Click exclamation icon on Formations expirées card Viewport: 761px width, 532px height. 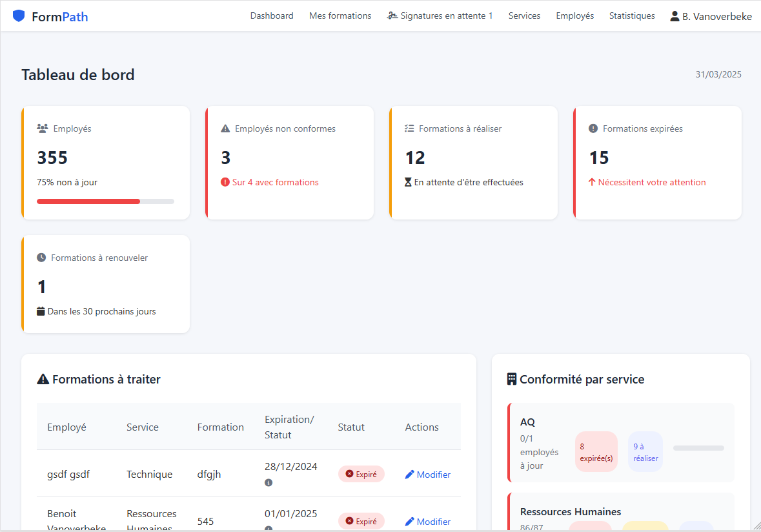(x=593, y=128)
